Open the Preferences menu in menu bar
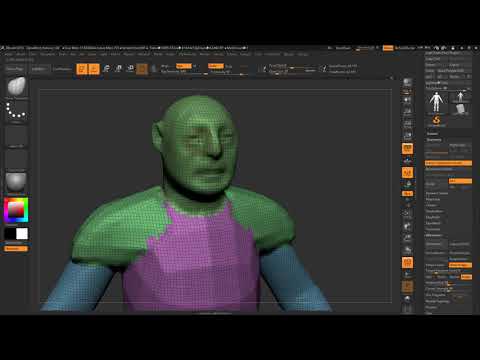This screenshot has width=480, height=360. (188, 54)
